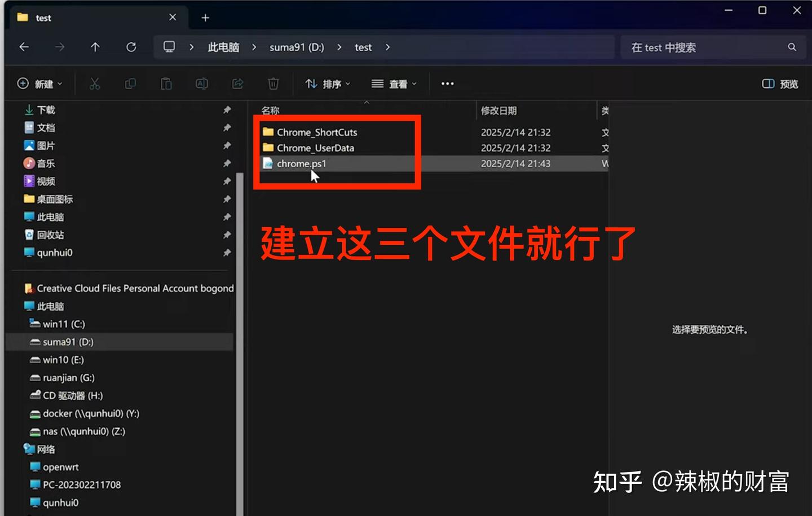Click the computer icon in address bar
Viewport: 812px width, 516px height.
click(x=169, y=47)
